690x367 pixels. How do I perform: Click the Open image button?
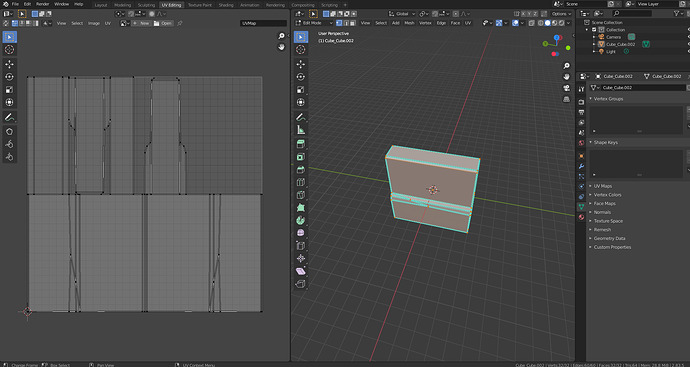click(x=163, y=23)
